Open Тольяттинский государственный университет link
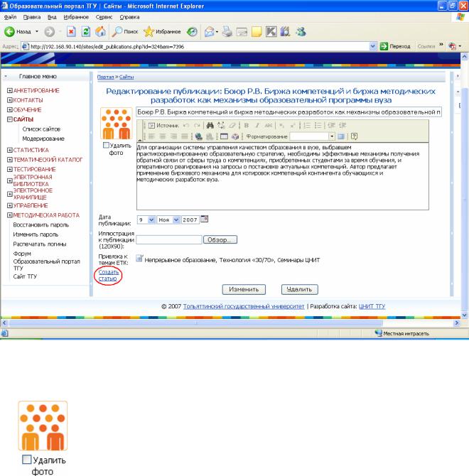 pos(244,306)
